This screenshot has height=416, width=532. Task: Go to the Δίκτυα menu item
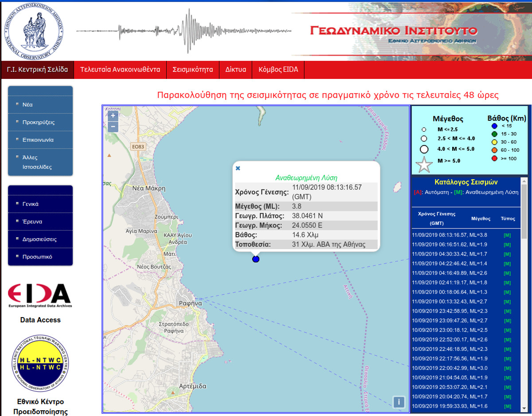point(236,70)
